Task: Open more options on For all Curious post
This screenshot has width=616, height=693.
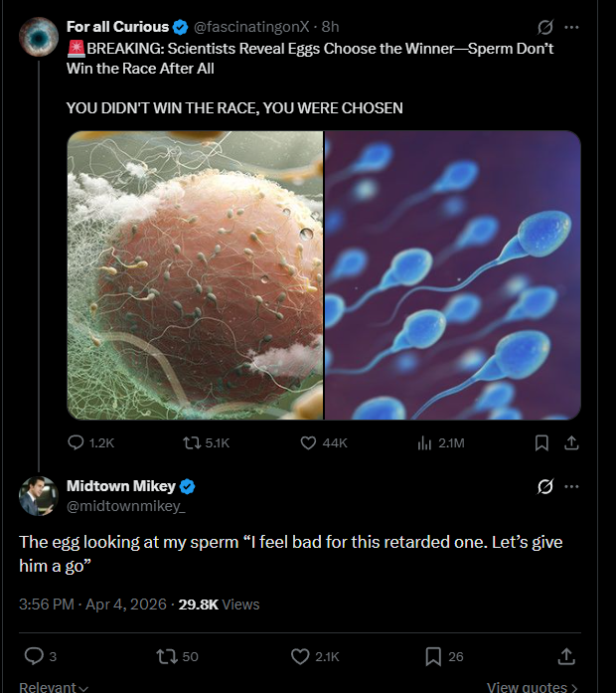Action: (x=570, y=27)
